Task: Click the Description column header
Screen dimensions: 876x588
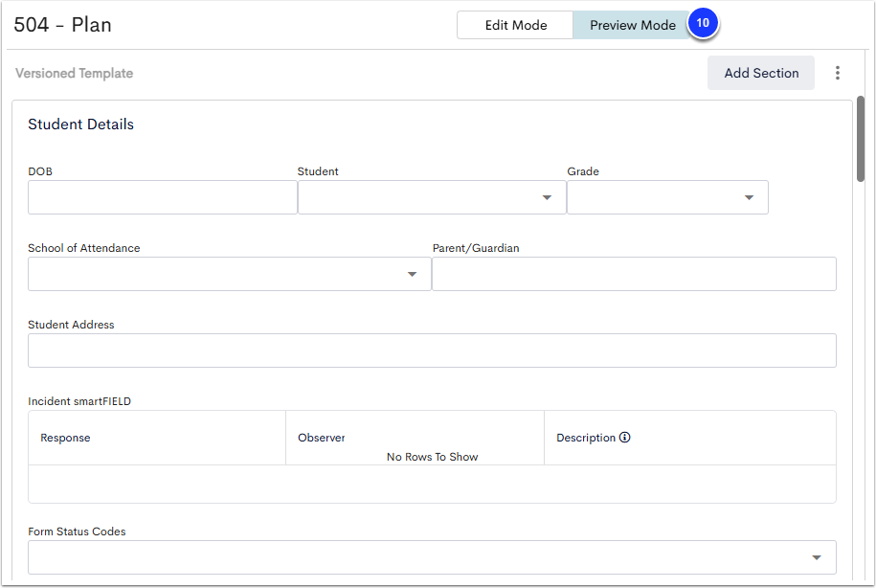Action: pyautogui.click(x=690, y=438)
